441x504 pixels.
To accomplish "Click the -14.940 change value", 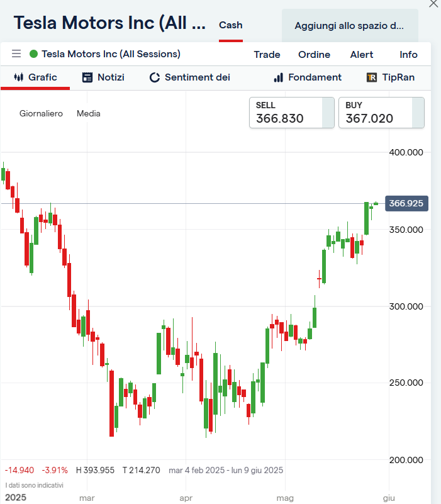I will pos(20,470).
